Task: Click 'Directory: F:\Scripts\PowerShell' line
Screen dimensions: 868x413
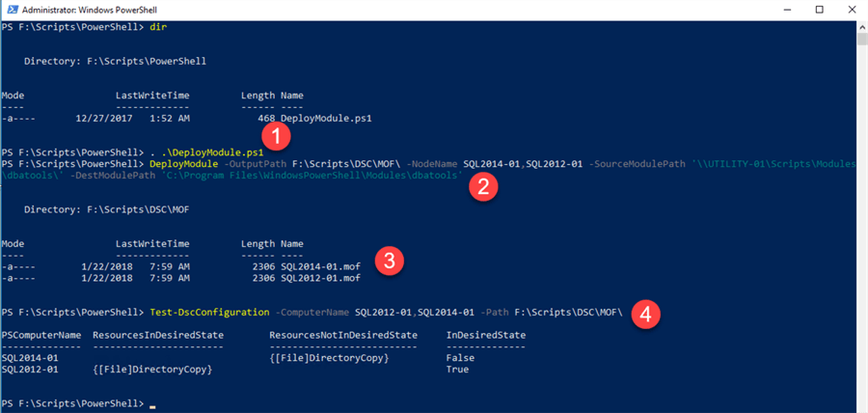Action: (115, 62)
